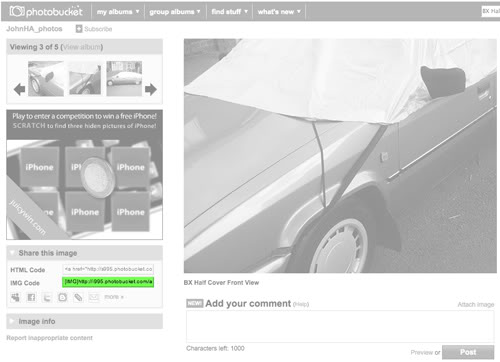Open JohnHA_photos profile link
This screenshot has height=362, width=500.
pos(34,29)
